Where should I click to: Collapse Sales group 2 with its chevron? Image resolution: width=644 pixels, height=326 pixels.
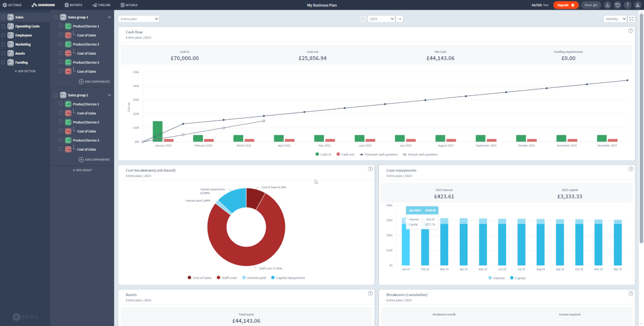click(108, 95)
